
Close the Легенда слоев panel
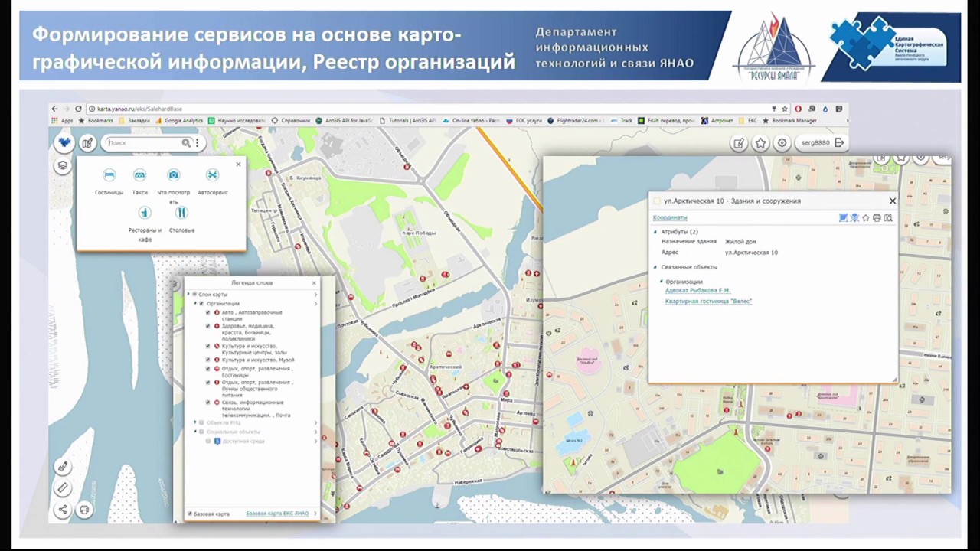(314, 283)
